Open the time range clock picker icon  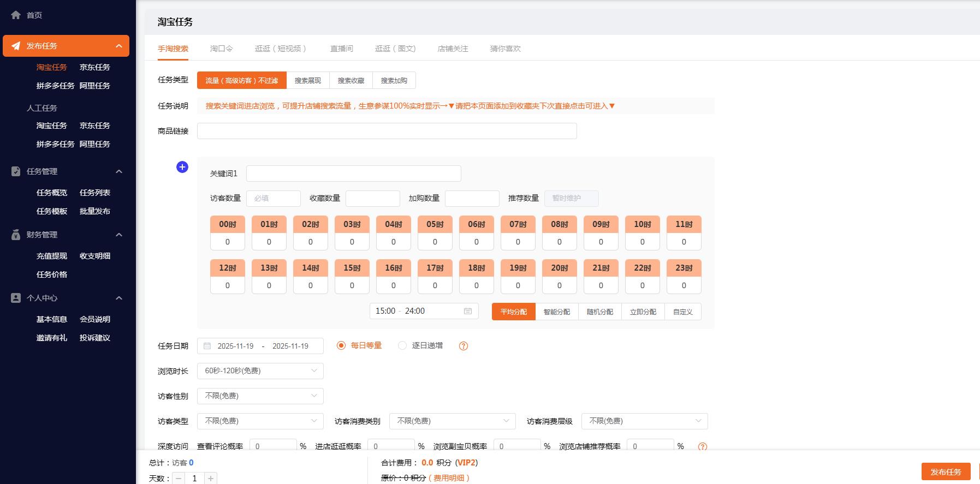click(468, 311)
